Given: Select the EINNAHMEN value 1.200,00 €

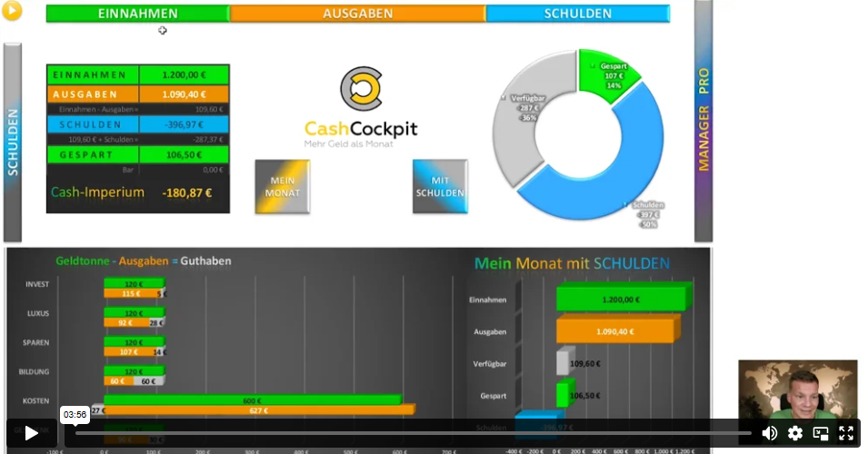Looking at the screenshot, I should click(x=184, y=74).
